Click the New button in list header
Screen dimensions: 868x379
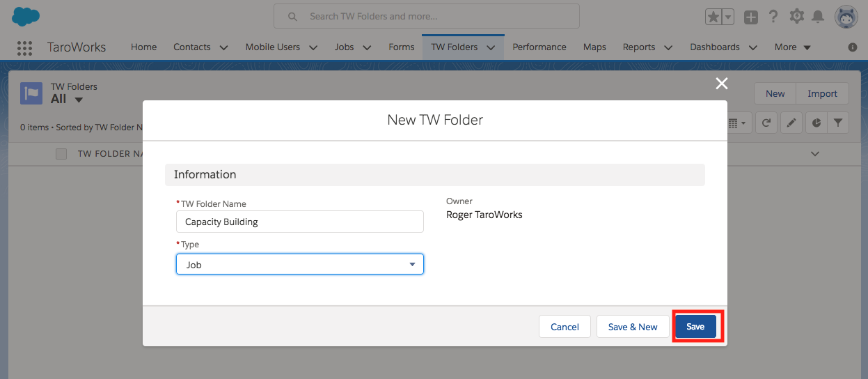tap(775, 93)
